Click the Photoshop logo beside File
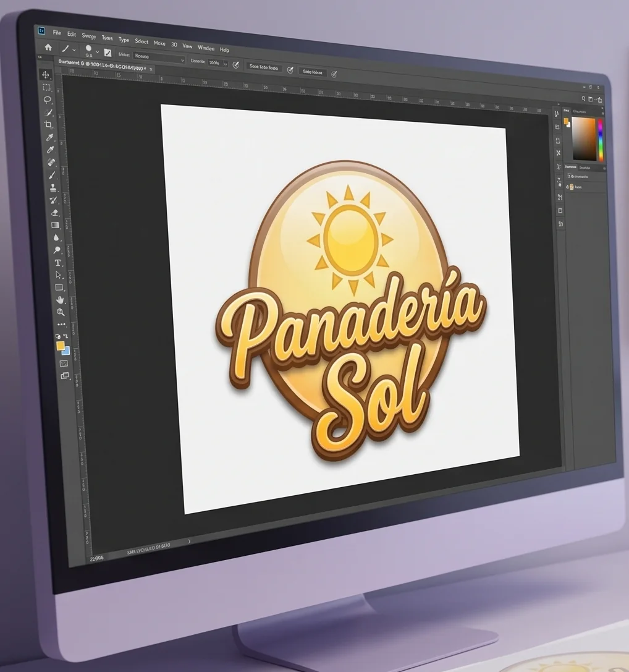Image resolution: width=629 pixels, height=672 pixels. click(x=41, y=31)
